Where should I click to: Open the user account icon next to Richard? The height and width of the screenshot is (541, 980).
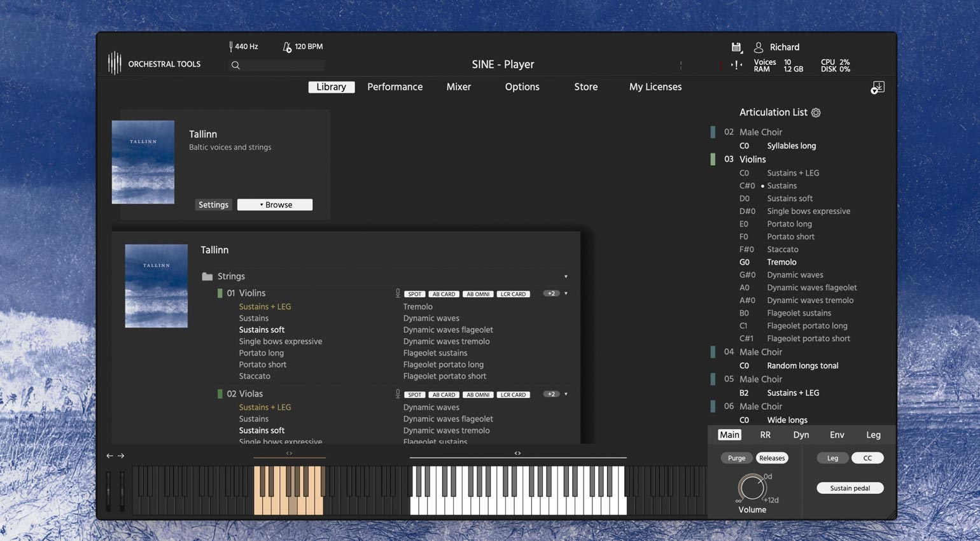759,47
